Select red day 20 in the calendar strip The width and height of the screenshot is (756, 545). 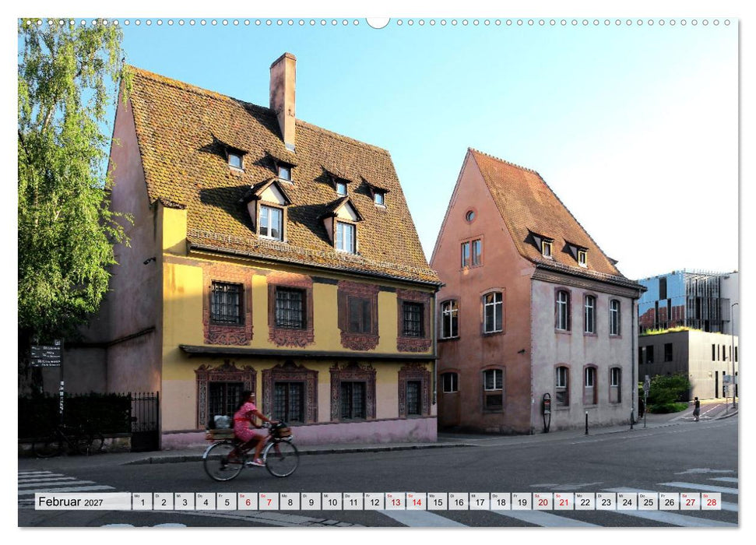click(x=543, y=501)
